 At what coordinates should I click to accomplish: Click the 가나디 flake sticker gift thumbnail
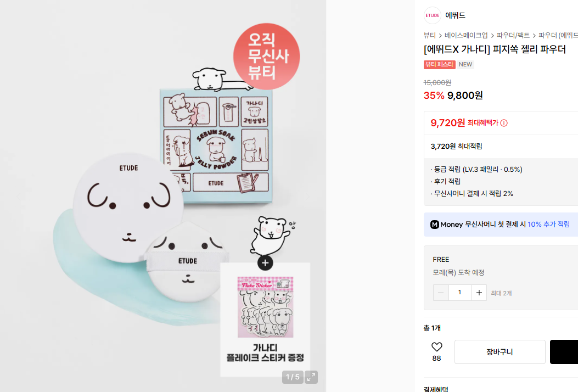click(x=266, y=307)
